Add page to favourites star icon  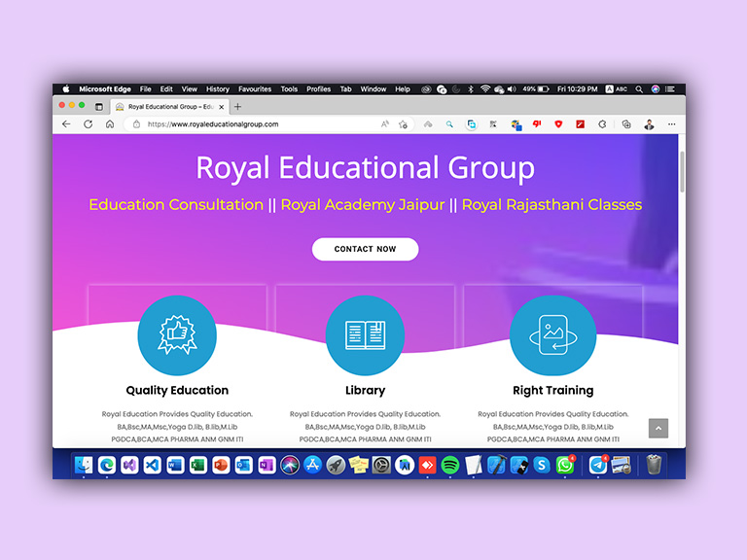(x=403, y=124)
